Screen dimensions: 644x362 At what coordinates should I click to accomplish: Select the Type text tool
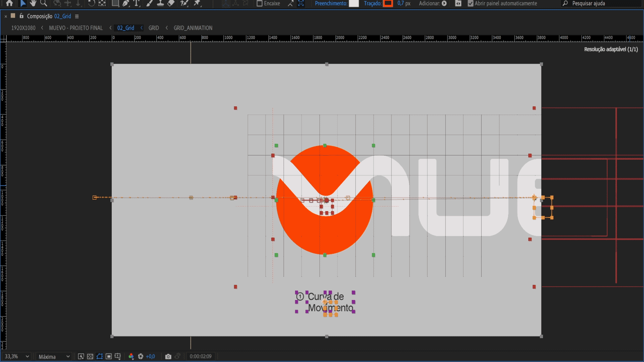[136, 3]
